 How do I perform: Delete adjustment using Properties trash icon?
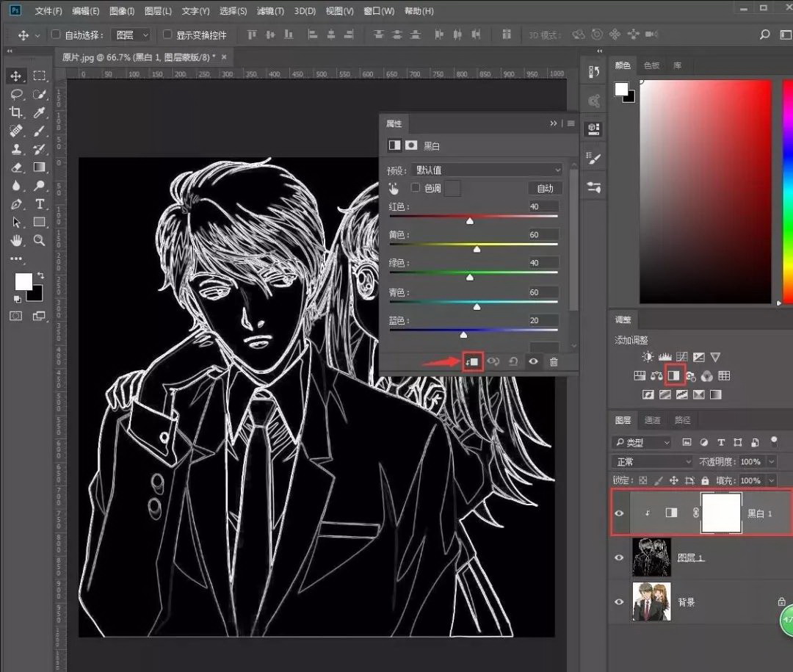pos(554,361)
